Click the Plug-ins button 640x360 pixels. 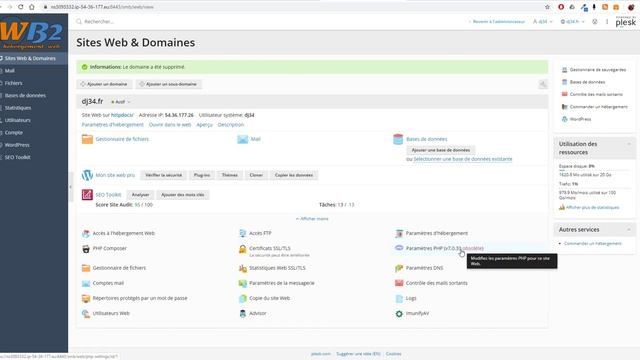click(202, 175)
